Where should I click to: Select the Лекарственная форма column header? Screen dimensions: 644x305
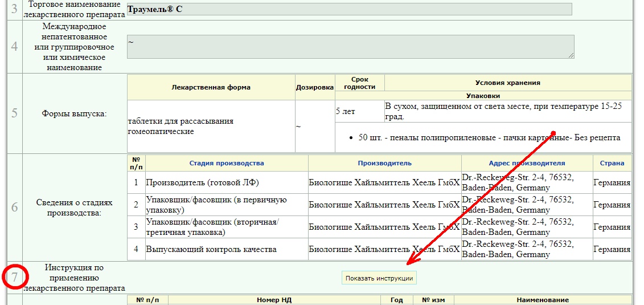coord(211,87)
